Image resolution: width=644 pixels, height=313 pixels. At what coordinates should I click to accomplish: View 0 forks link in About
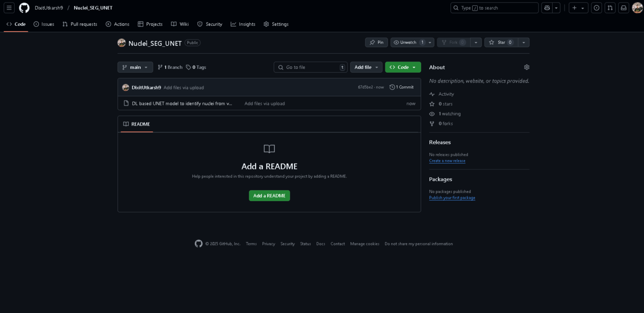pos(441,124)
